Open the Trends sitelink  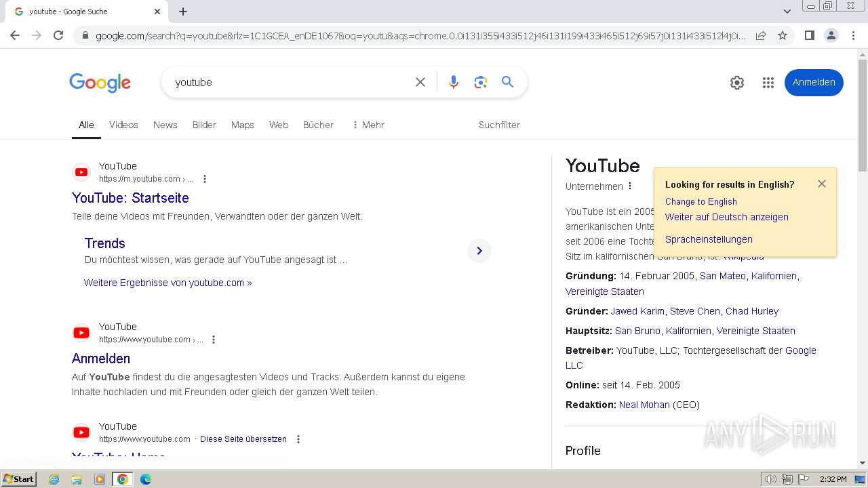tap(104, 243)
